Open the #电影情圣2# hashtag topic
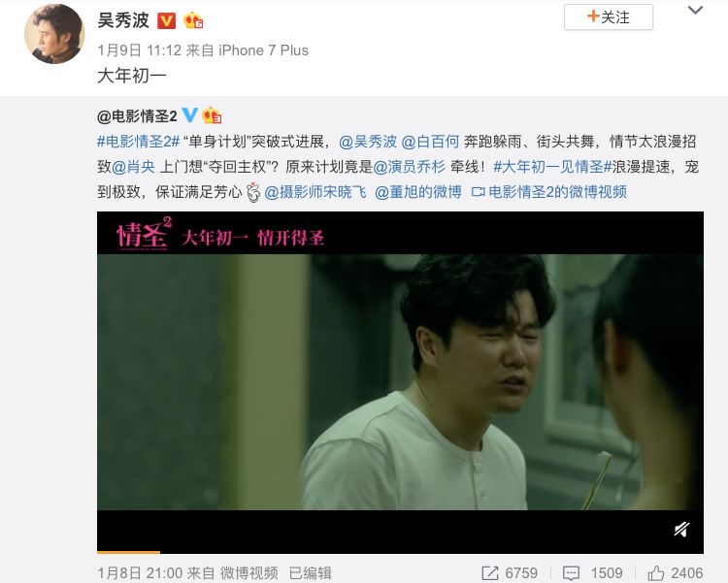The image size is (728, 583). (x=139, y=142)
